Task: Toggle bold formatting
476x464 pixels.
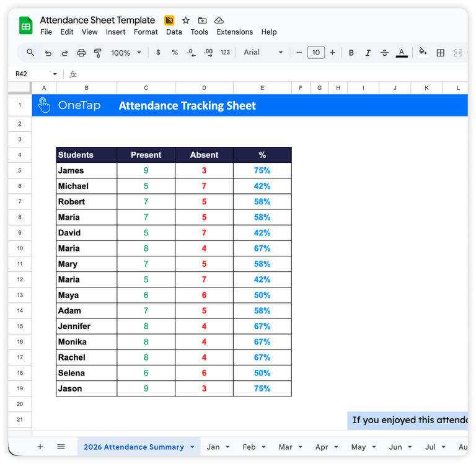Action: click(351, 53)
